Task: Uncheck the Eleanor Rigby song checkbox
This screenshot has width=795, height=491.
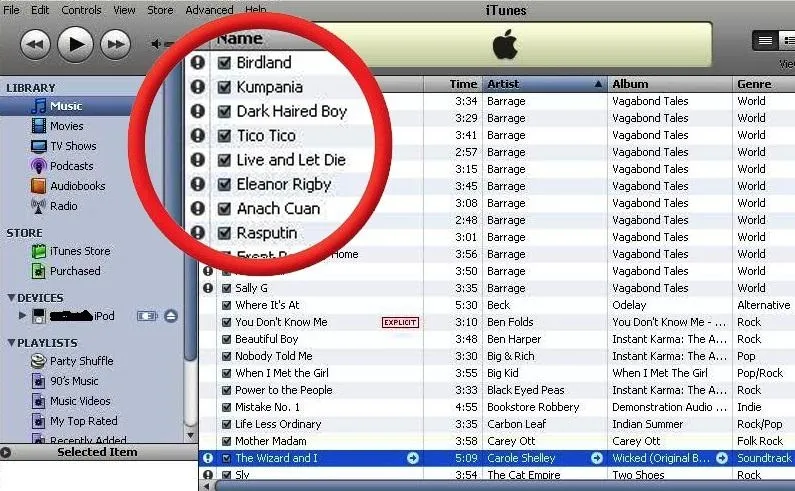Action: [224, 184]
